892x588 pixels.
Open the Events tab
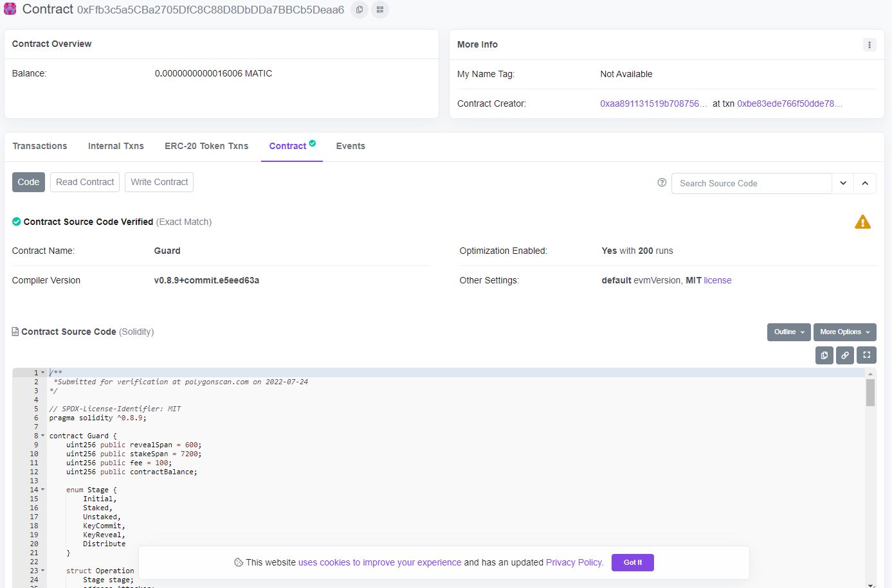tap(350, 146)
